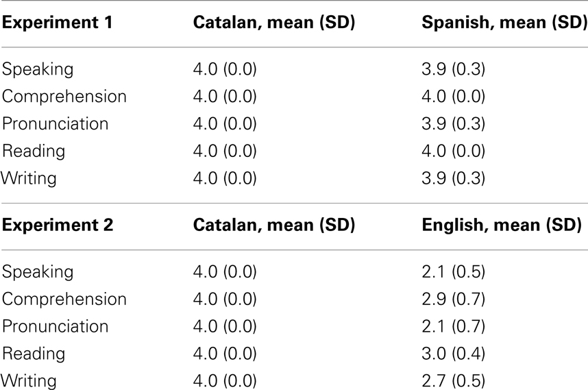Click the English Writing value 2.7 (0.5)
This screenshot has width=588, height=390.
[x=453, y=381]
